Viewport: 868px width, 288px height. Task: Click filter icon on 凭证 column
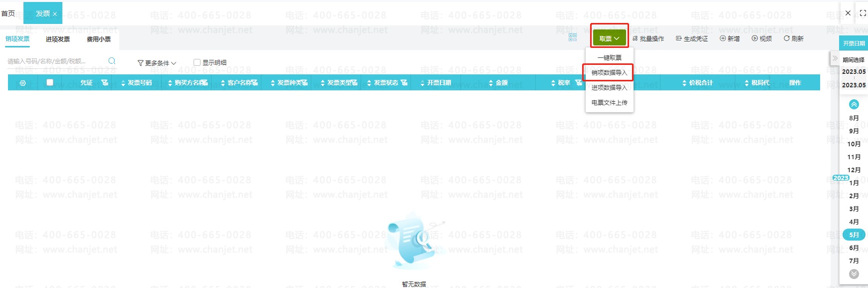coord(104,82)
